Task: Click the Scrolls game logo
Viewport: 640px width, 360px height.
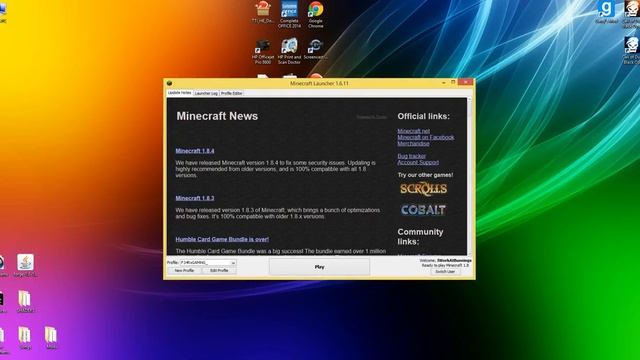Action: [423, 189]
